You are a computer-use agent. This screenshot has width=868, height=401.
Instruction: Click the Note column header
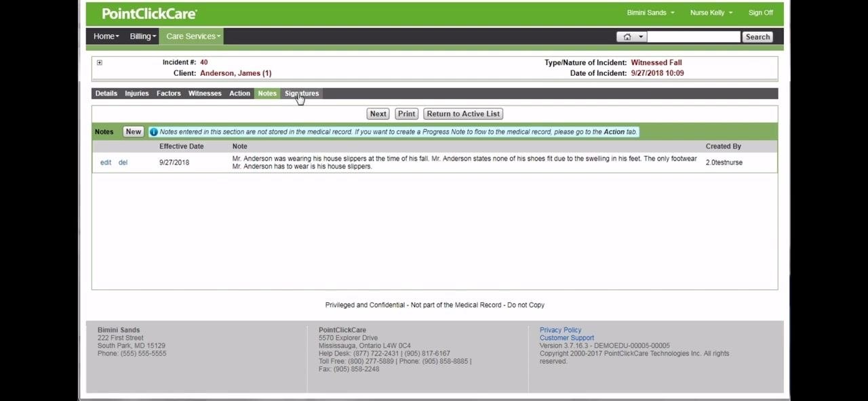pyautogui.click(x=239, y=146)
